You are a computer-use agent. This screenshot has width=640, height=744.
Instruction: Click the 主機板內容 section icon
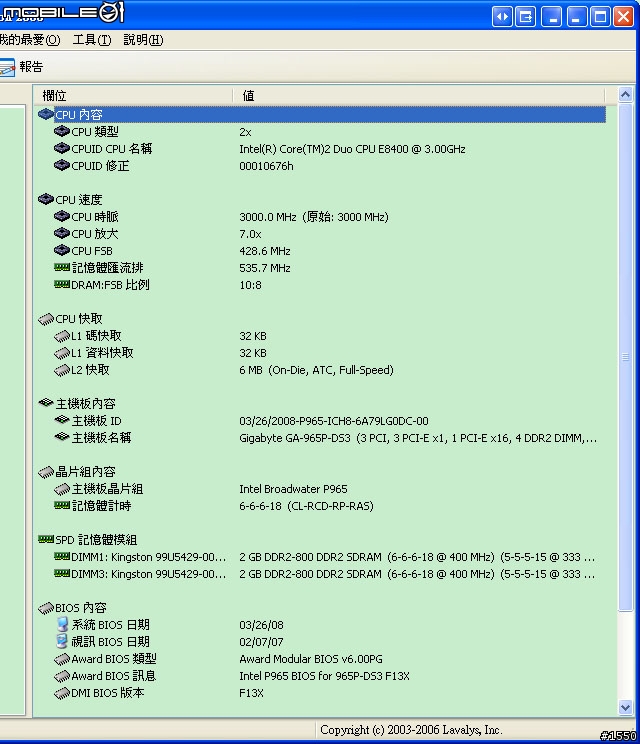[46, 403]
